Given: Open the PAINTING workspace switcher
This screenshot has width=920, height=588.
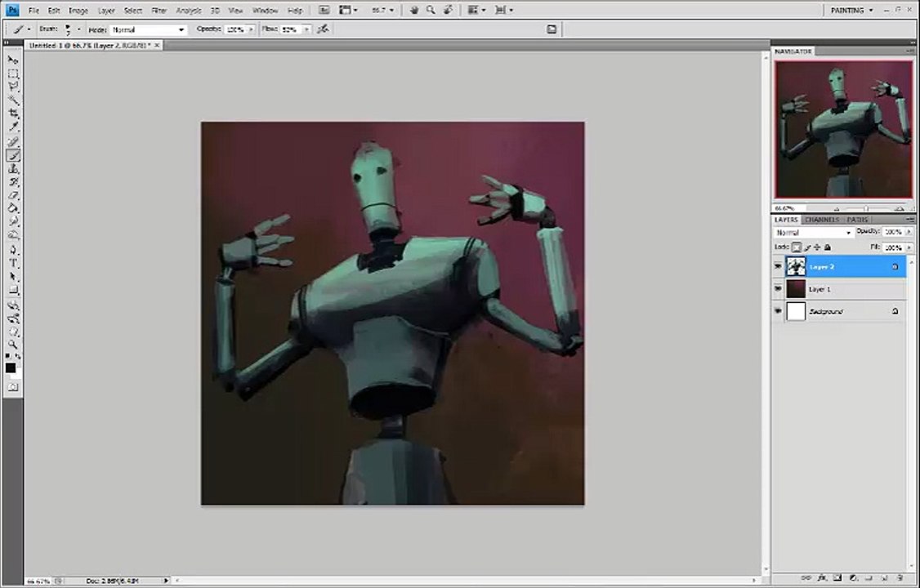Looking at the screenshot, I should (851, 10).
